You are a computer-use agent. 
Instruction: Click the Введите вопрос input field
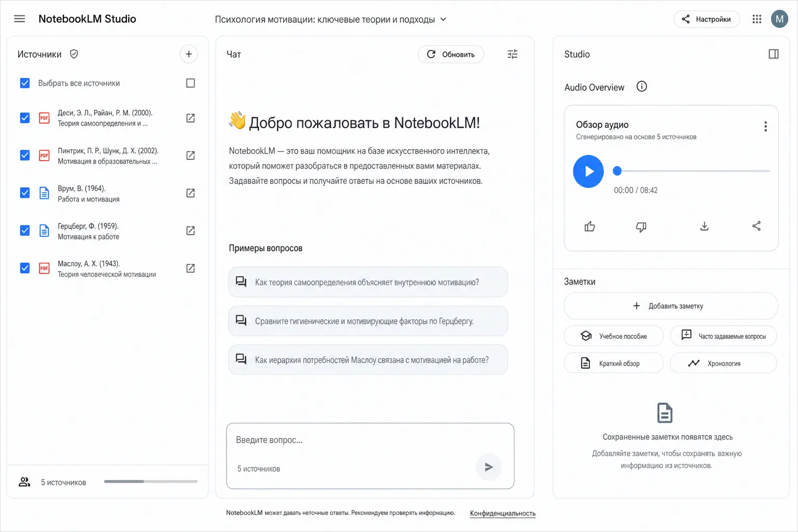click(370, 456)
